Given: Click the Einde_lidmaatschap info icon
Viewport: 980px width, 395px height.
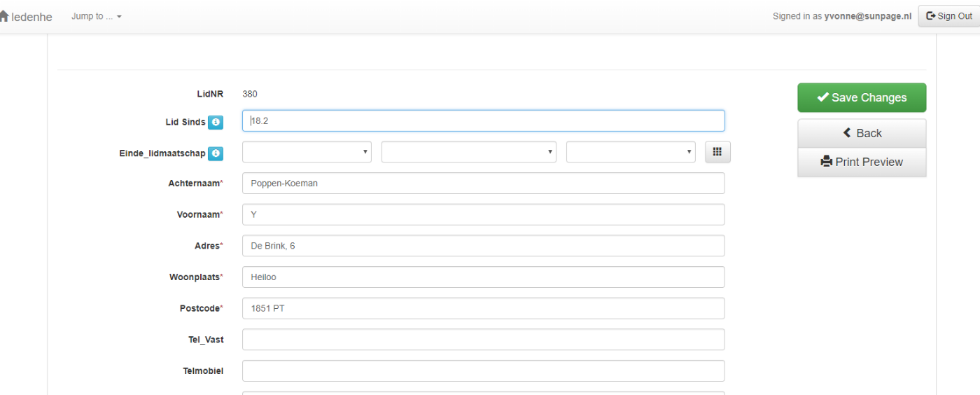Looking at the screenshot, I should coord(216,153).
